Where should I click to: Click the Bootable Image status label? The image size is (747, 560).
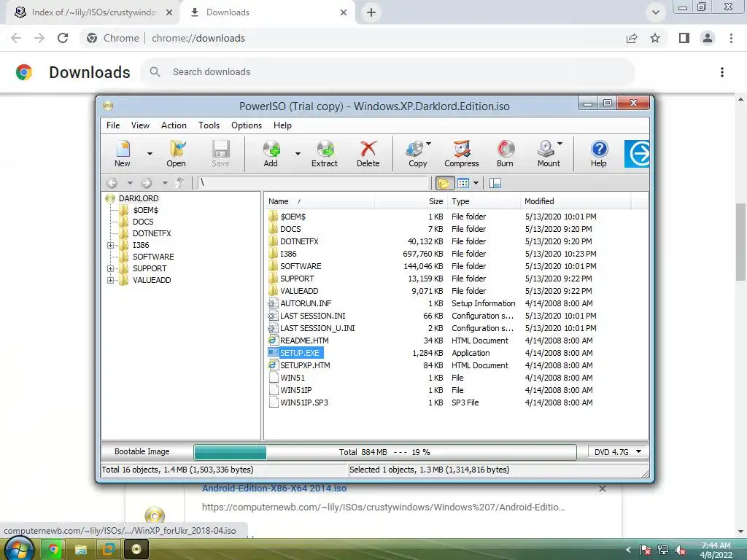click(x=142, y=451)
